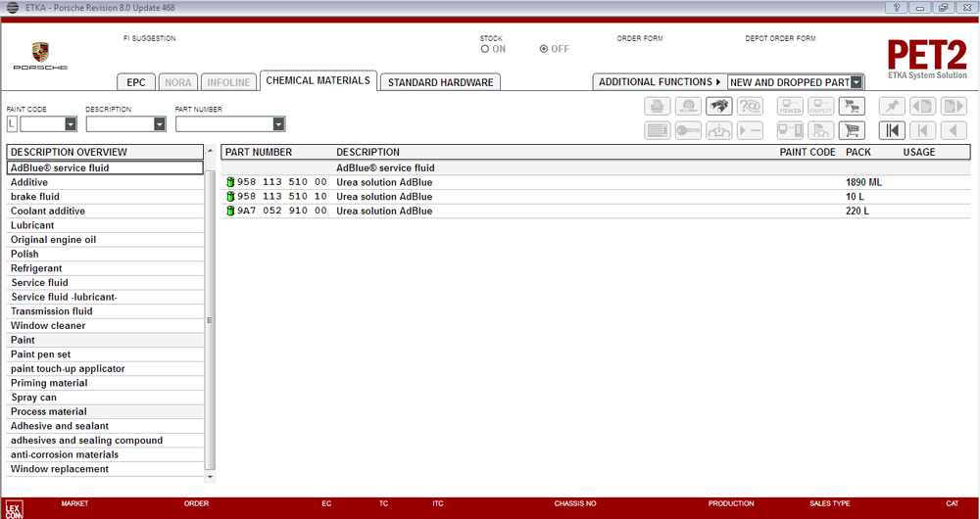Click the description list scrollbar thumb

click(x=210, y=320)
